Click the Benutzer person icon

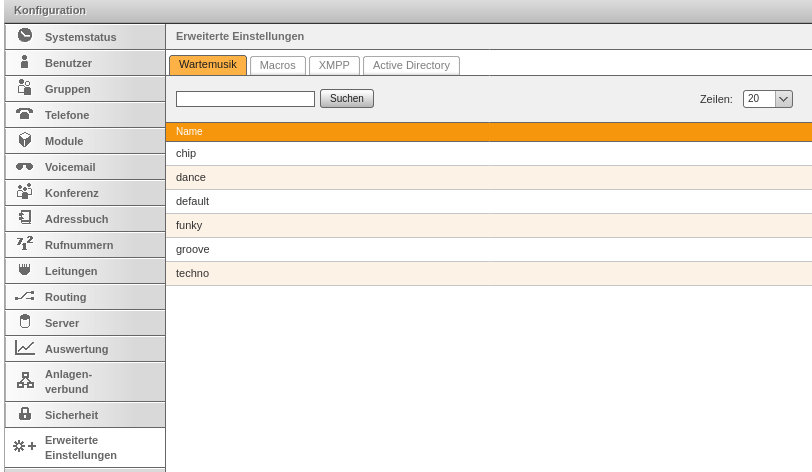[25, 62]
